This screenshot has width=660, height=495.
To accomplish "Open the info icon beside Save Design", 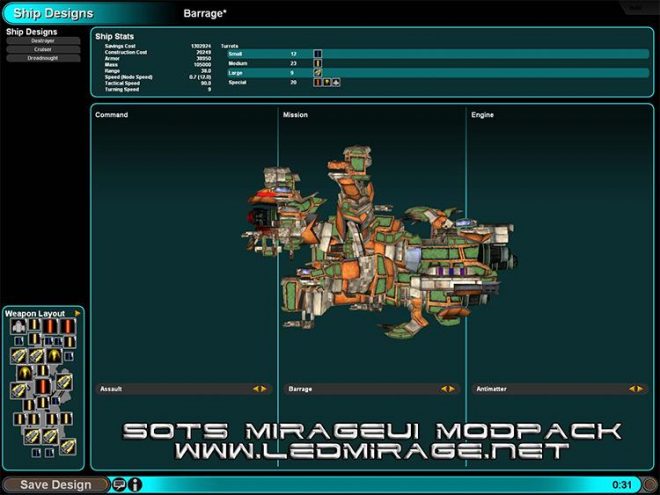I will (135, 484).
